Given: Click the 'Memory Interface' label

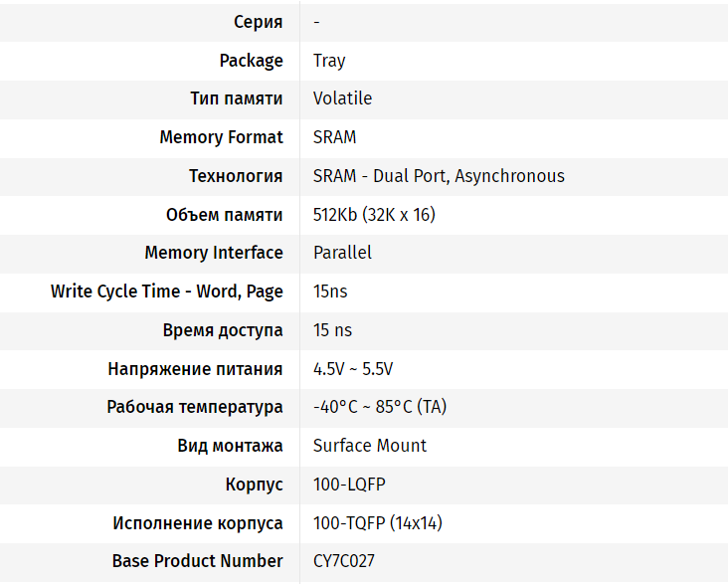Looking at the screenshot, I should pyautogui.click(x=214, y=253).
